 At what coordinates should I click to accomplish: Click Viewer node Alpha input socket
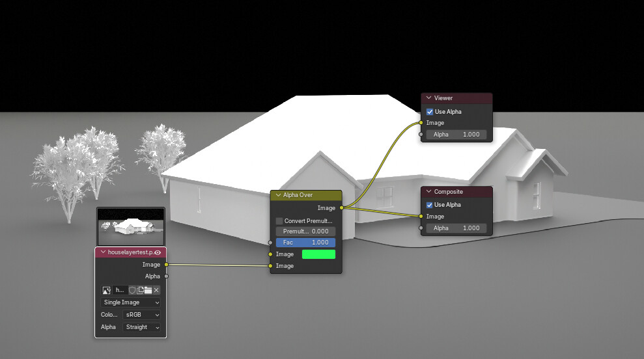(421, 134)
